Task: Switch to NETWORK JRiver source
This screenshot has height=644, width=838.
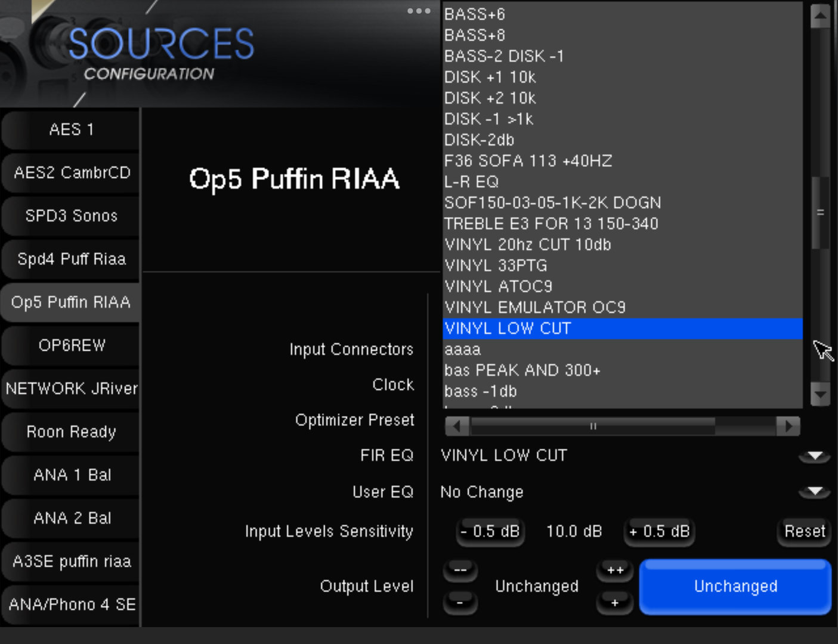Action: click(x=72, y=389)
